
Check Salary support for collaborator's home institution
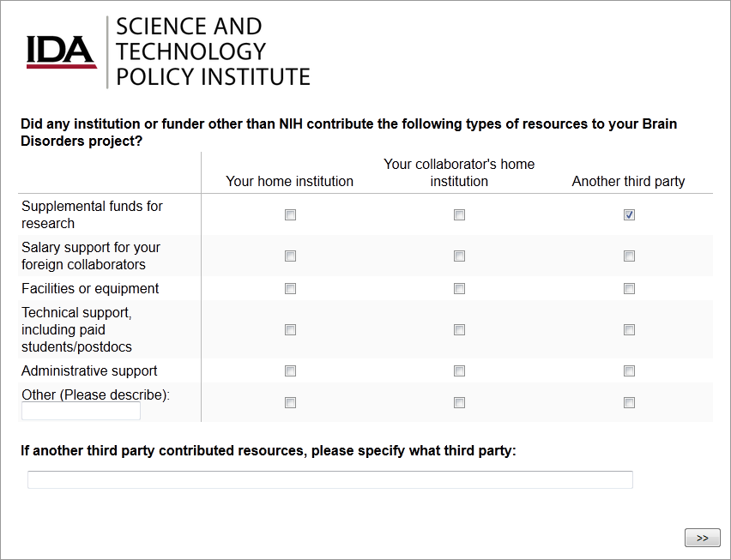459,256
